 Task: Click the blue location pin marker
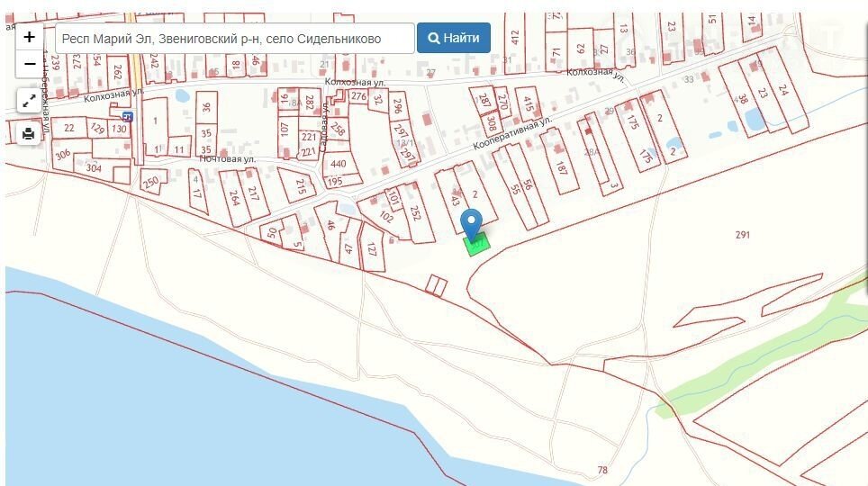point(471,223)
